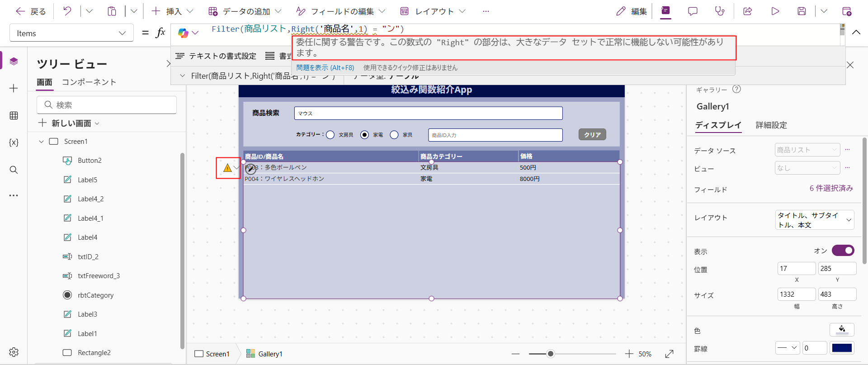Open the data table sidebar icon
Image resolution: width=868 pixels, height=365 pixels.
tap(14, 116)
